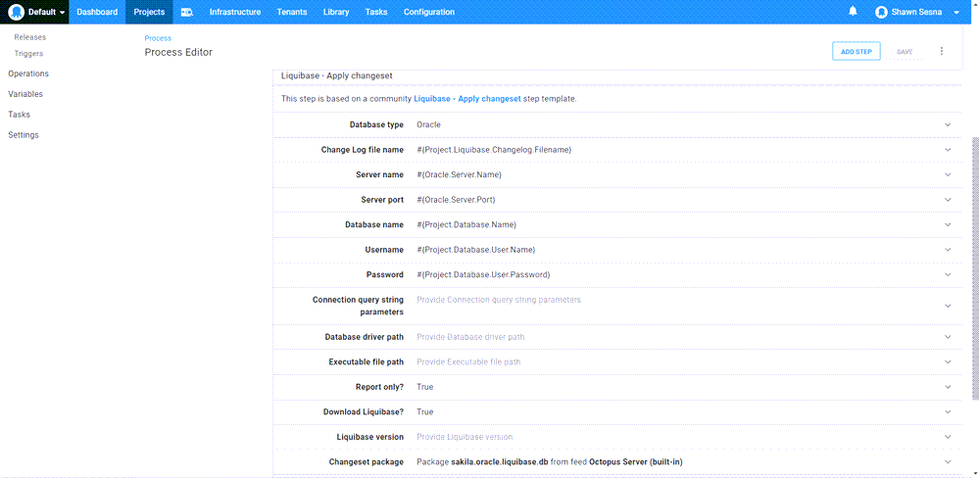The image size is (980, 478).
Task: Go to the Infrastructure menu
Action: click(235, 12)
